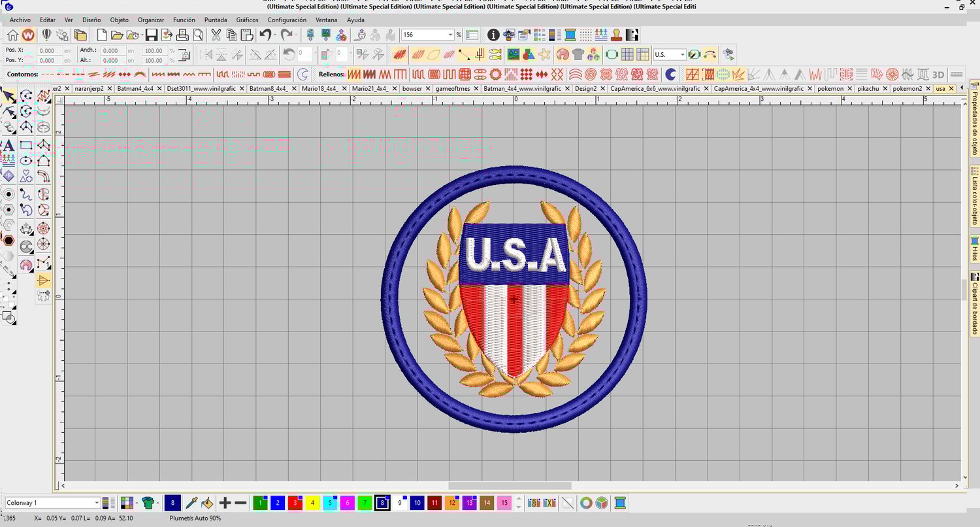Screen dimensions: 980x527
Task: Toggle the proportional scaling lock icon
Action: (x=184, y=55)
